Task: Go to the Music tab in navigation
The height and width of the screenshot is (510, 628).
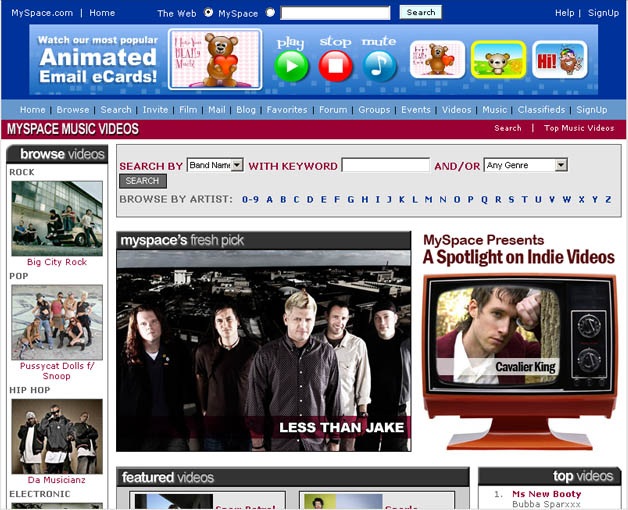Action: 494,110
